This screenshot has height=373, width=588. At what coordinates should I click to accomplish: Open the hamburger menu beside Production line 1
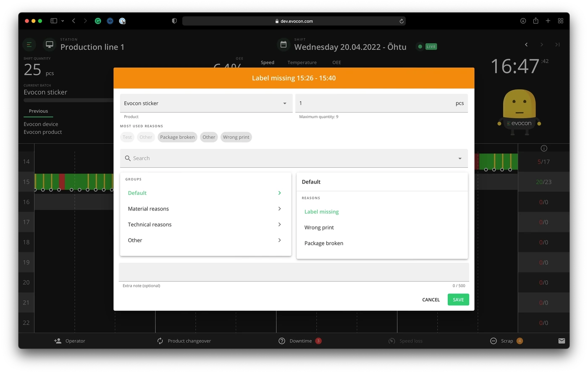[29, 44]
